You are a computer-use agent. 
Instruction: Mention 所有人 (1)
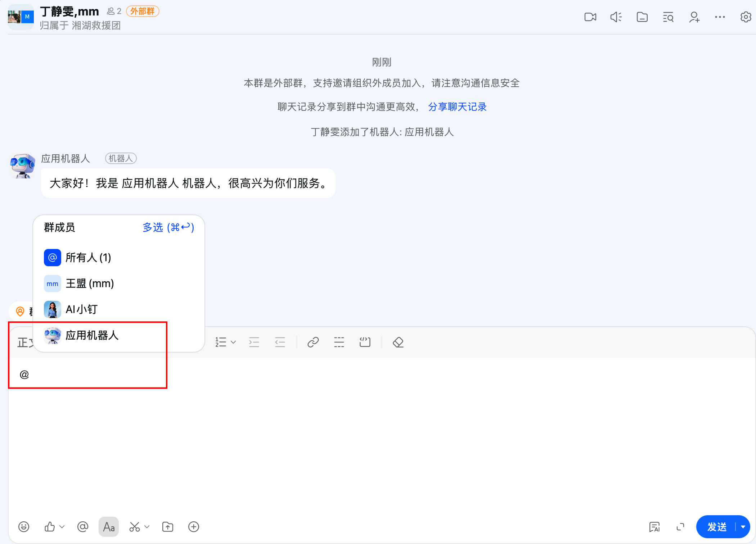[119, 258]
